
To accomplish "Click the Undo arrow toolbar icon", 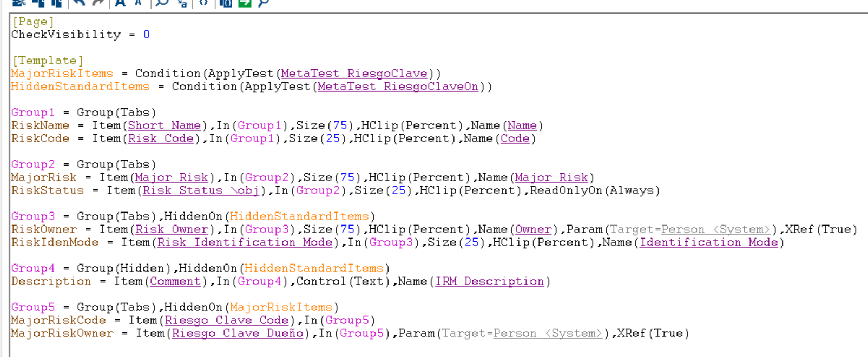I will 80,3.
